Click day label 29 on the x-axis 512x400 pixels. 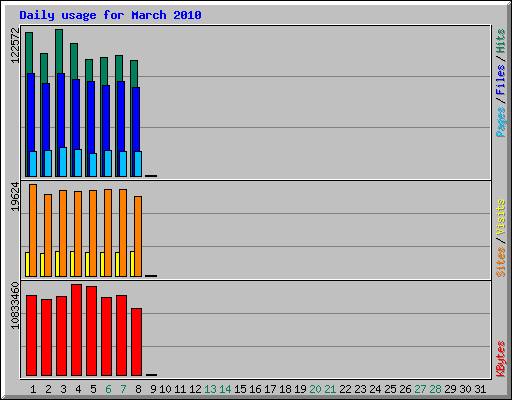click(x=450, y=389)
